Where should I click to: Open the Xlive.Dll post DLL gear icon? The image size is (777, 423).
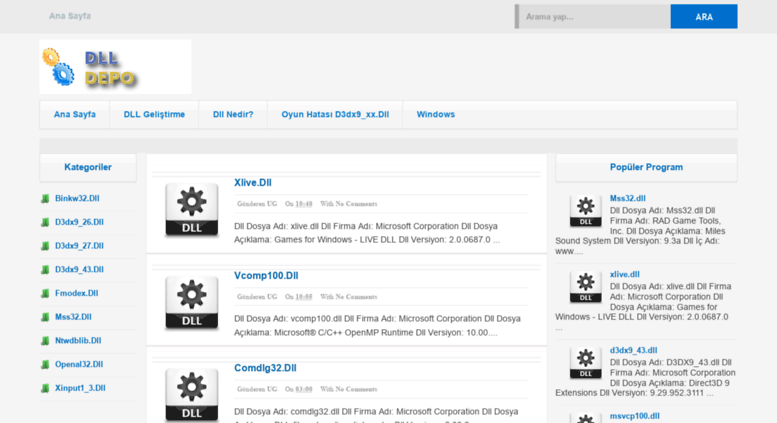point(192,210)
